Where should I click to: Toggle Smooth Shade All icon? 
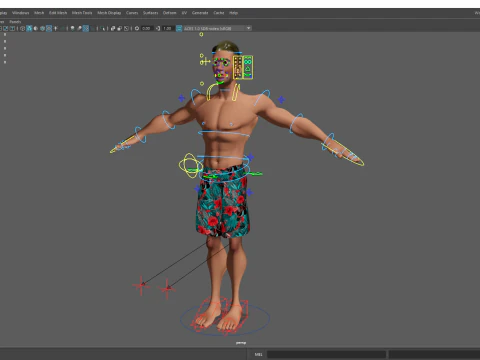tap(29, 28)
